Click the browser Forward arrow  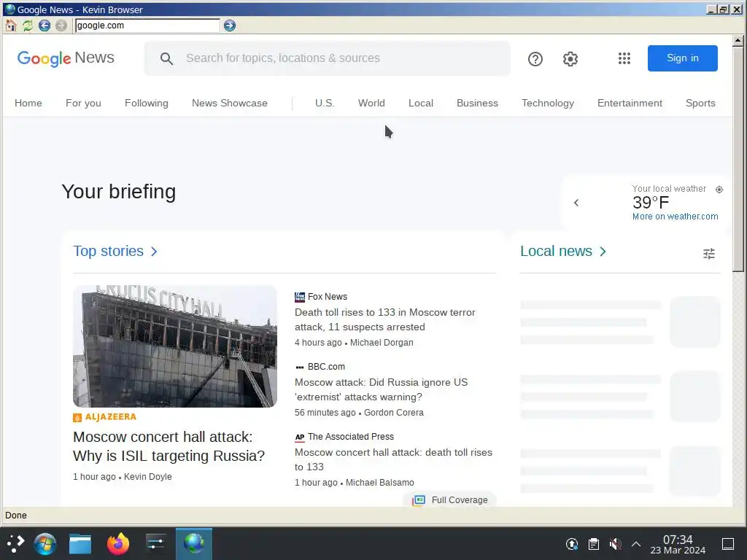61,26
